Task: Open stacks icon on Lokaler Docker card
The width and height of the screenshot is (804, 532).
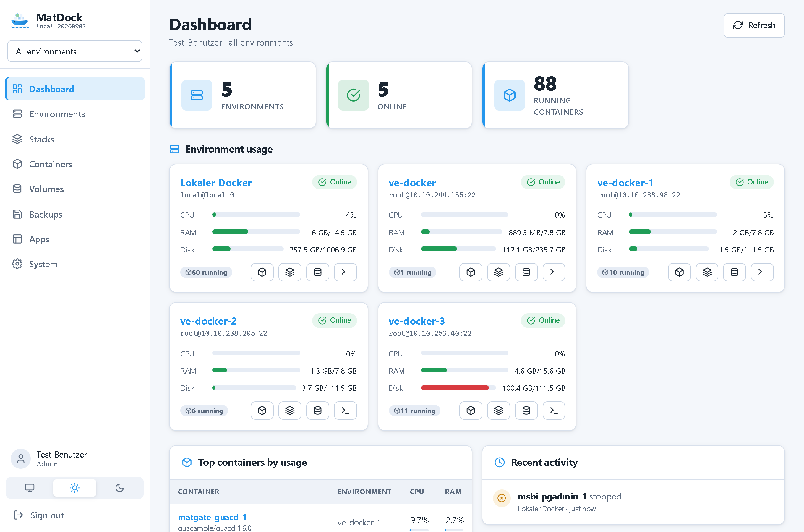Action: pyautogui.click(x=290, y=272)
